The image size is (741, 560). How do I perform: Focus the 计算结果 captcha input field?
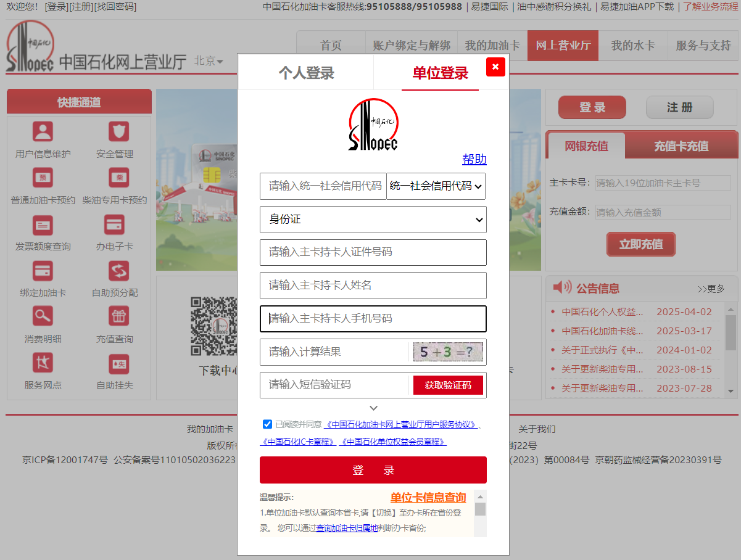coord(334,352)
